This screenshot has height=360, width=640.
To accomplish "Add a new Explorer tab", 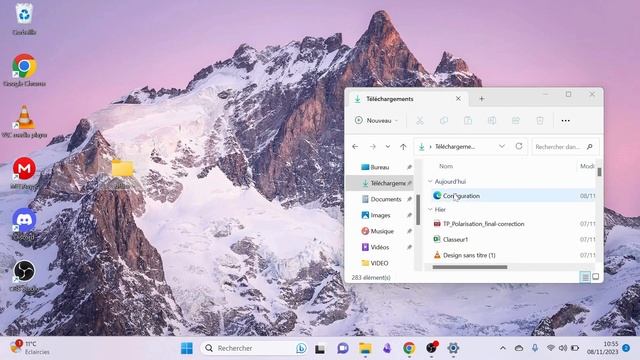I will pyautogui.click(x=482, y=99).
